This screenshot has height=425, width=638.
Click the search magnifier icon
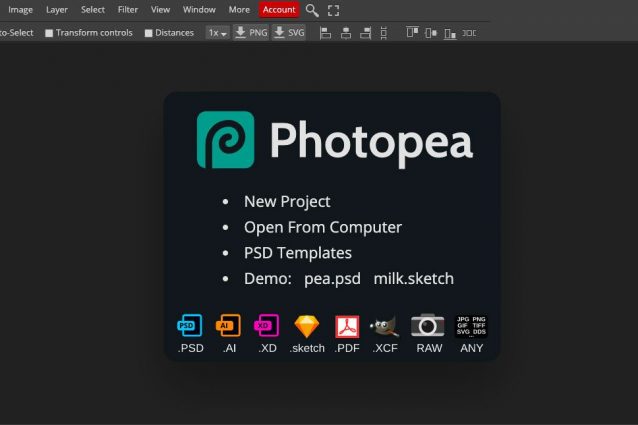pyautogui.click(x=312, y=10)
